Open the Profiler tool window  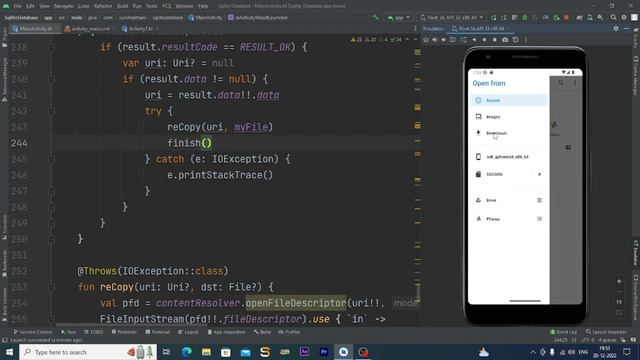point(289,332)
